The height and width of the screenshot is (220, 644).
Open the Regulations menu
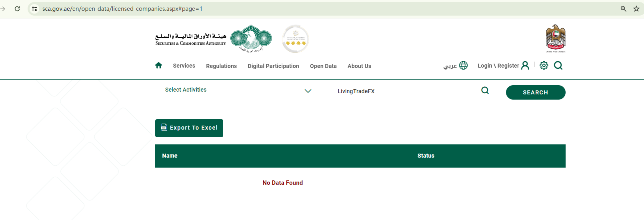pos(221,66)
